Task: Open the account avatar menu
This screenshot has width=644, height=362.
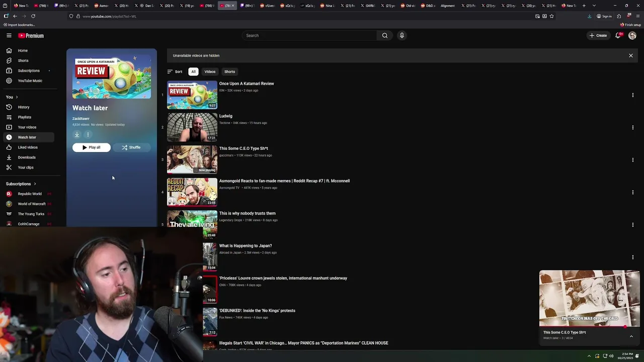Action: pyautogui.click(x=632, y=35)
